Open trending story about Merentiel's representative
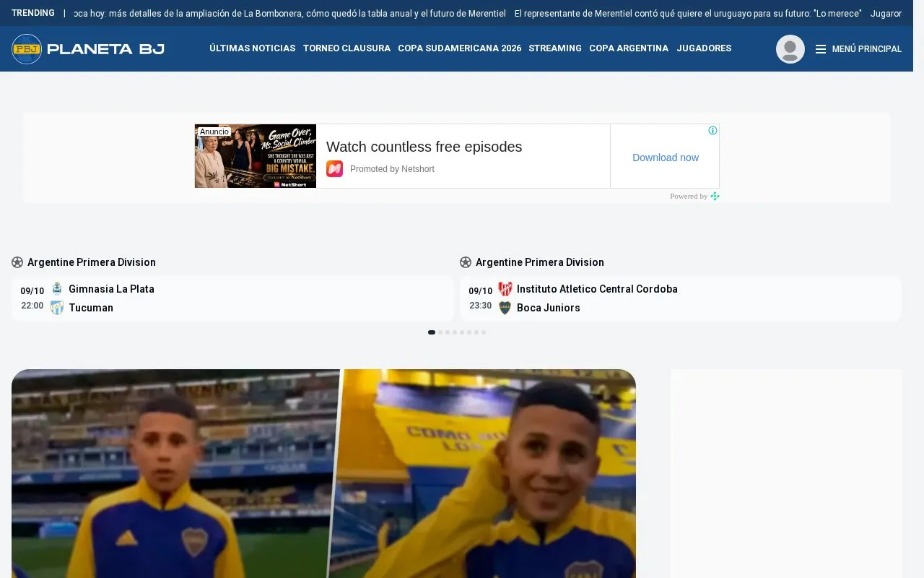 click(688, 14)
